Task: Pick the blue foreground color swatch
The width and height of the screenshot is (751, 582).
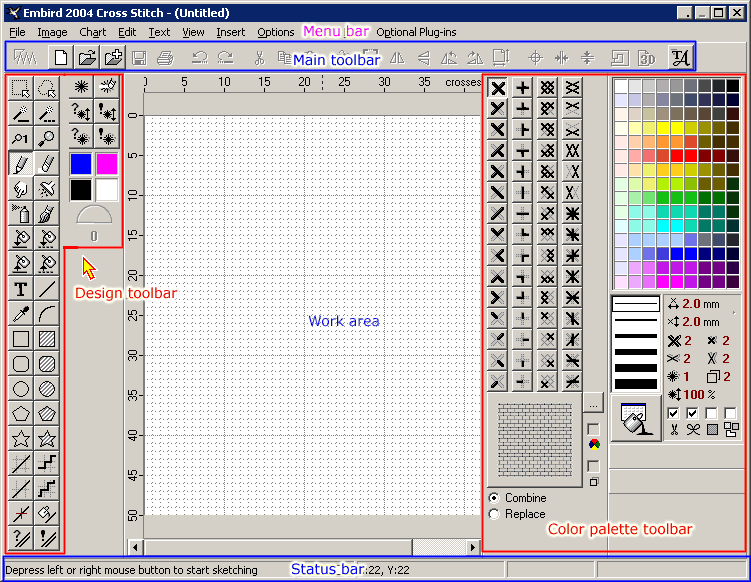Action: pyautogui.click(x=81, y=163)
